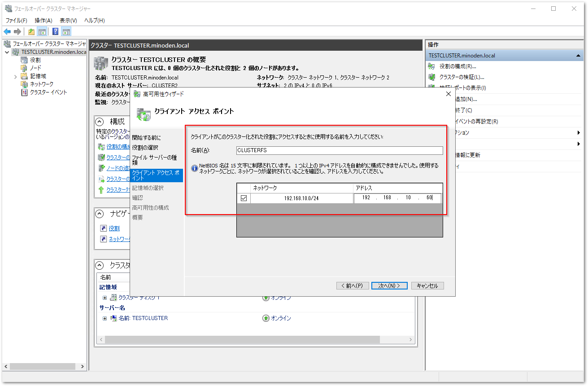Click the 次へ(N) > button

coord(389,286)
